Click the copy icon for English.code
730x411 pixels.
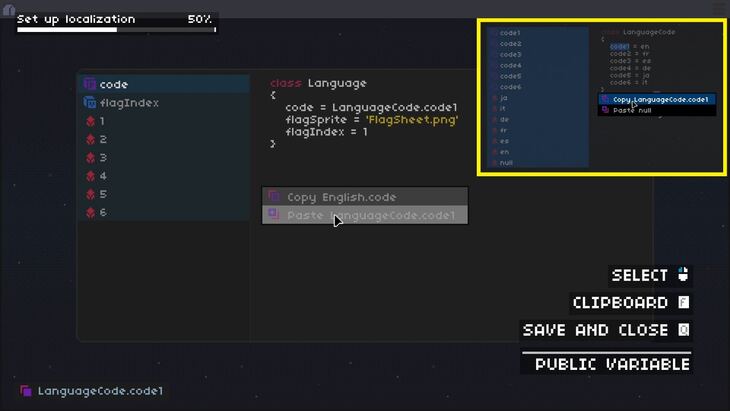[274, 197]
